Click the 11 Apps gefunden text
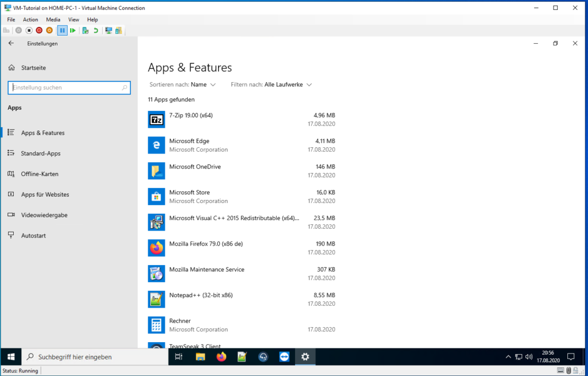588x376 pixels. (x=171, y=99)
